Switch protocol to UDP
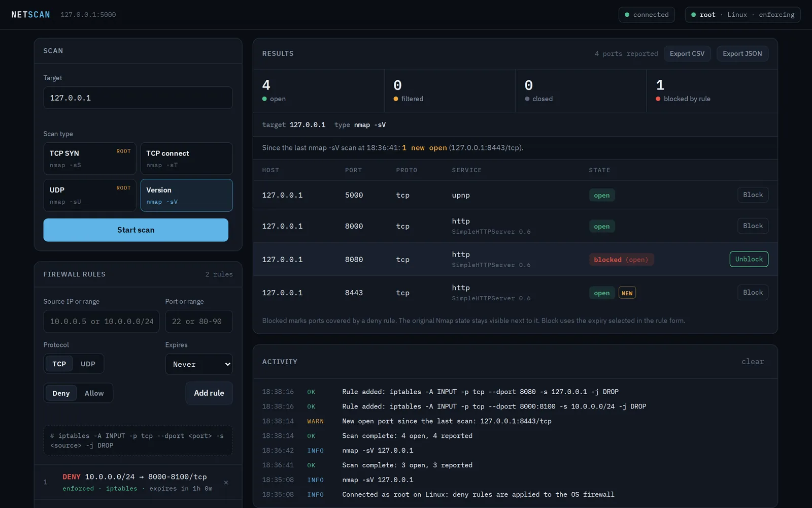The image size is (812, 508). point(88,364)
